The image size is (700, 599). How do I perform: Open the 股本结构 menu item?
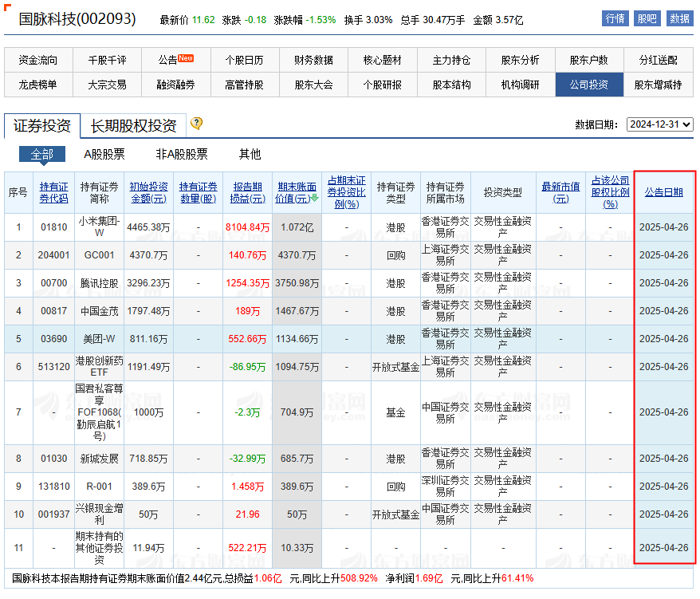(451, 85)
